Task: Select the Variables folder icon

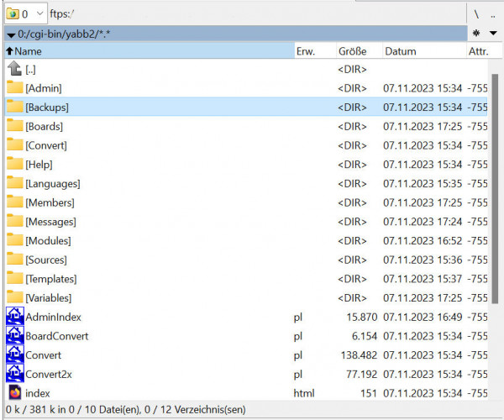Action: [x=15, y=297]
